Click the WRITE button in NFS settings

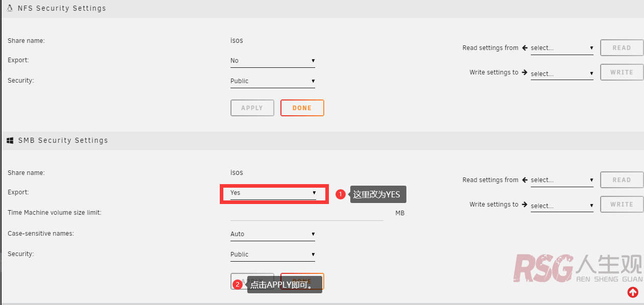coord(622,72)
